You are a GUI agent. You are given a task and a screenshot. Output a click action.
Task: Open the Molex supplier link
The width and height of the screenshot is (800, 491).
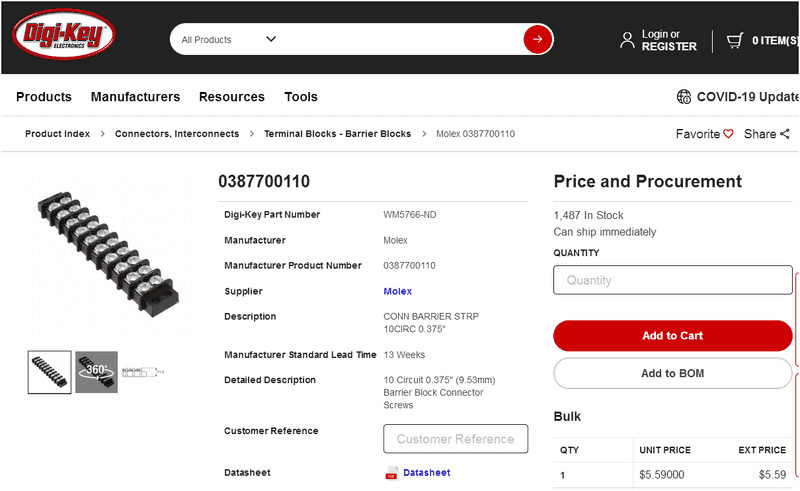coord(397,291)
